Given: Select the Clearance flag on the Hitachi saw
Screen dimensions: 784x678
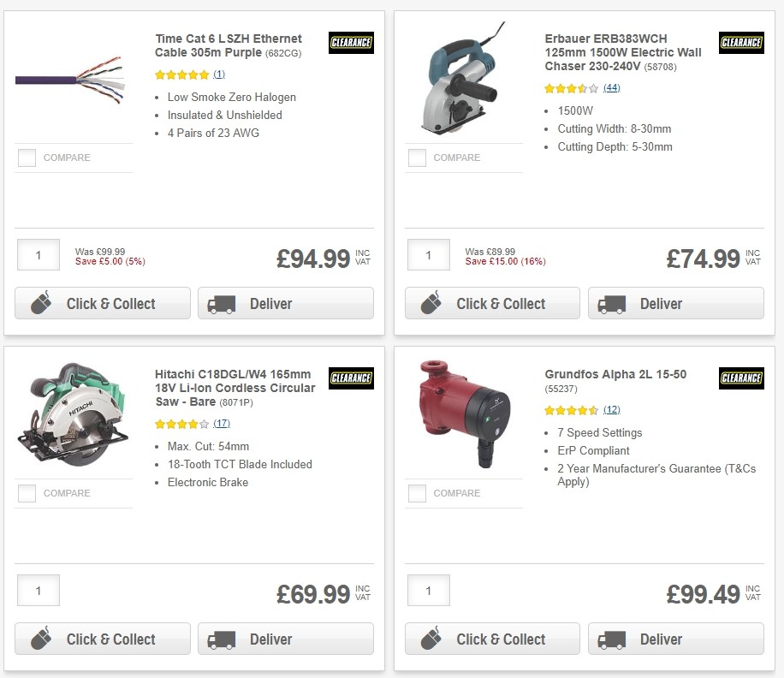Looking at the screenshot, I should click(351, 378).
